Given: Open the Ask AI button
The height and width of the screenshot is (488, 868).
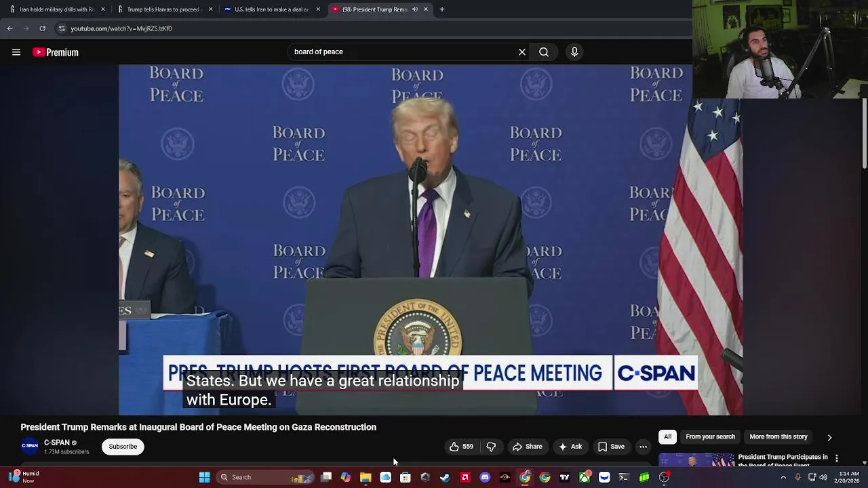Looking at the screenshot, I should (570, 447).
